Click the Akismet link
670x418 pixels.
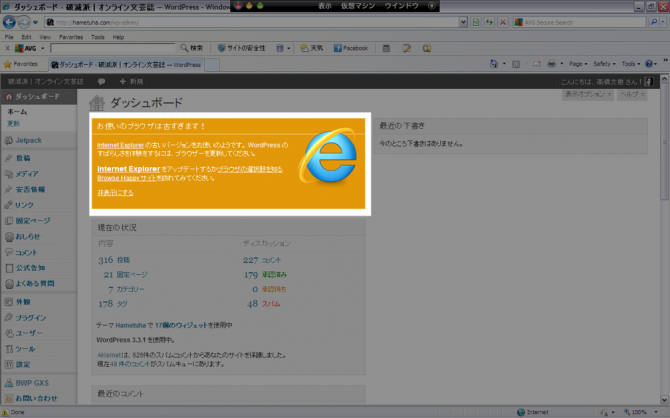[x=109, y=355]
